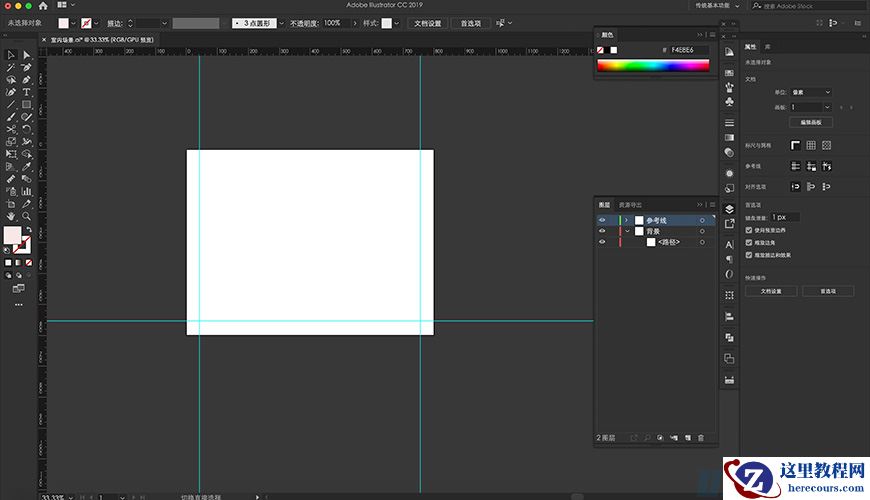This screenshot has height=500, width=870.
Task: Select the Magic Wand tool
Action: [x=11, y=67]
